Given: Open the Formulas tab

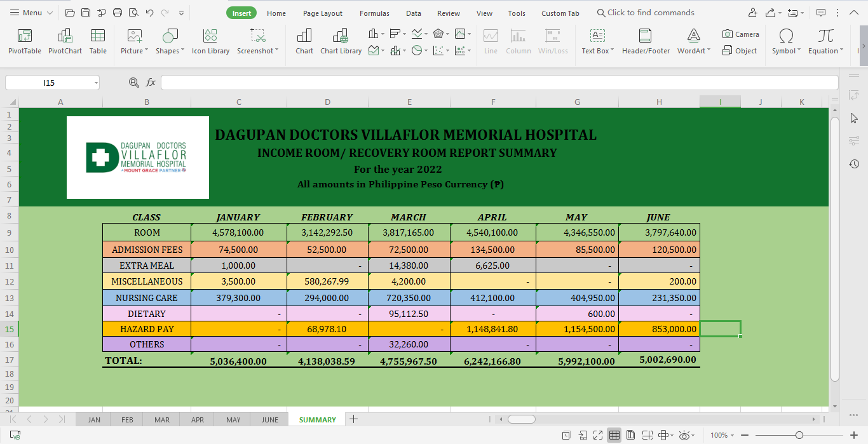Looking at the screenshot, I should 374,13.
